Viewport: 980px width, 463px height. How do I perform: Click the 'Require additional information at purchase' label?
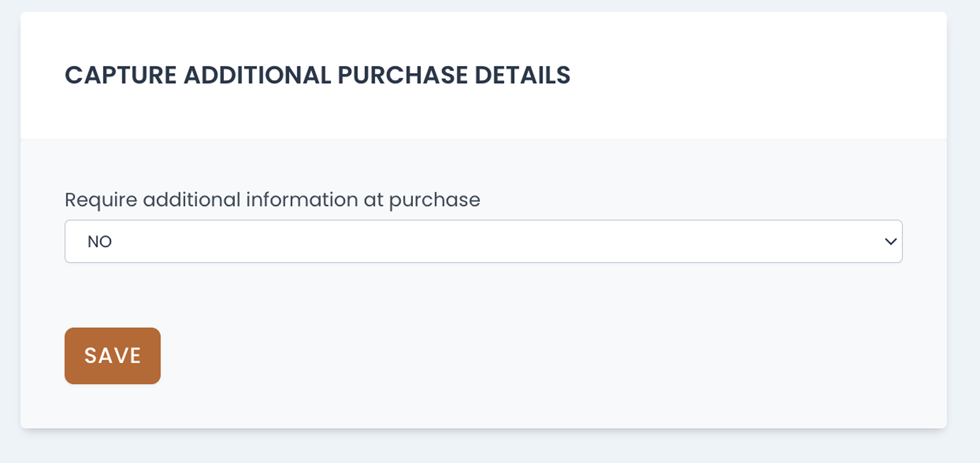coord(272,199)
